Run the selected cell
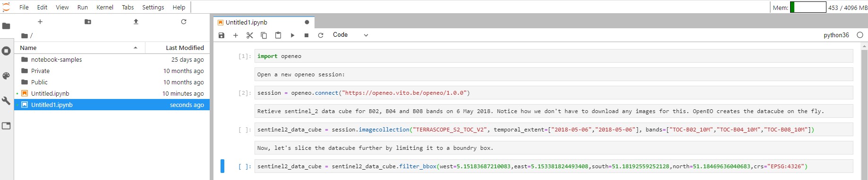Screen dimensions: 868x180 [x=292, y=35]
